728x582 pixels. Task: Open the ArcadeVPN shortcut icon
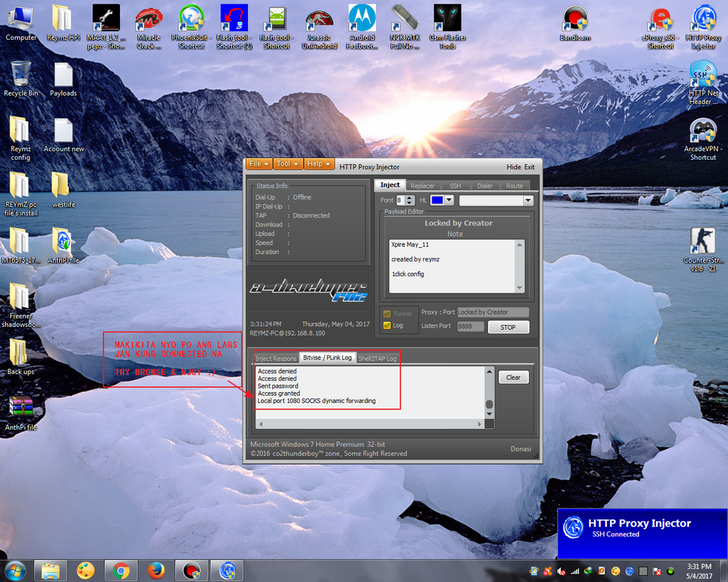(703, 131)
